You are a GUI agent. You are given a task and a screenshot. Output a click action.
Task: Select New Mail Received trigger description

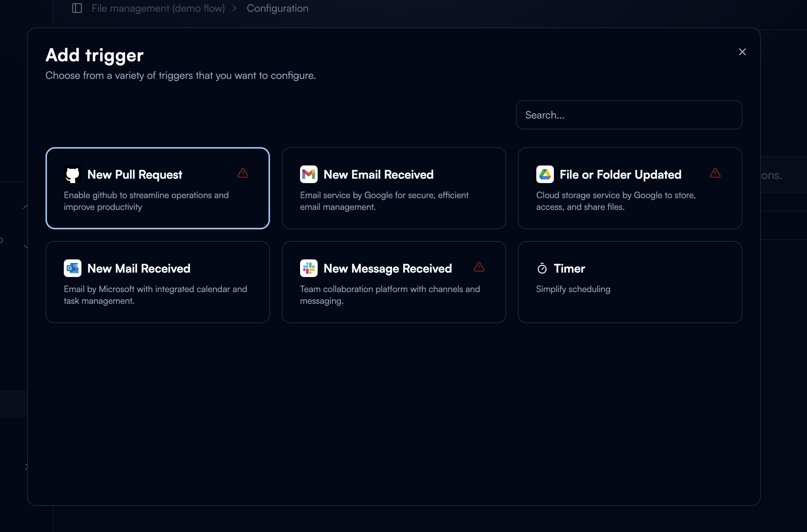(155, 295)
